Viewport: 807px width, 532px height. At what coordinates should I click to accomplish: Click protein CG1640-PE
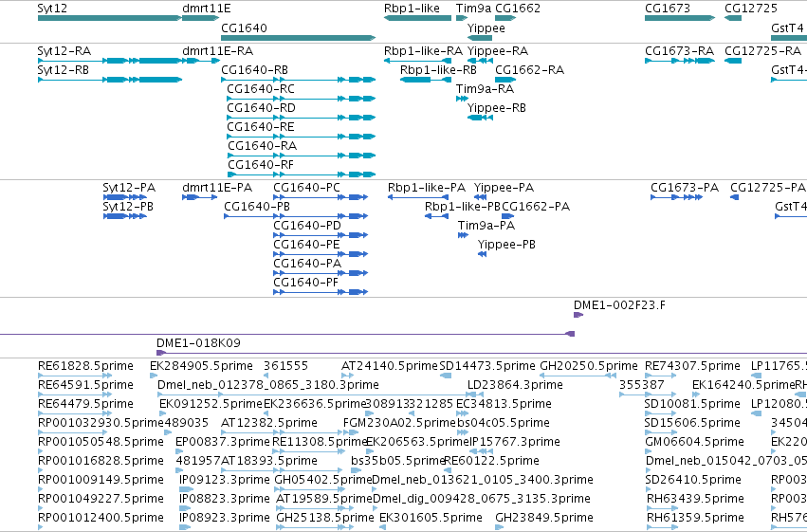321,254
